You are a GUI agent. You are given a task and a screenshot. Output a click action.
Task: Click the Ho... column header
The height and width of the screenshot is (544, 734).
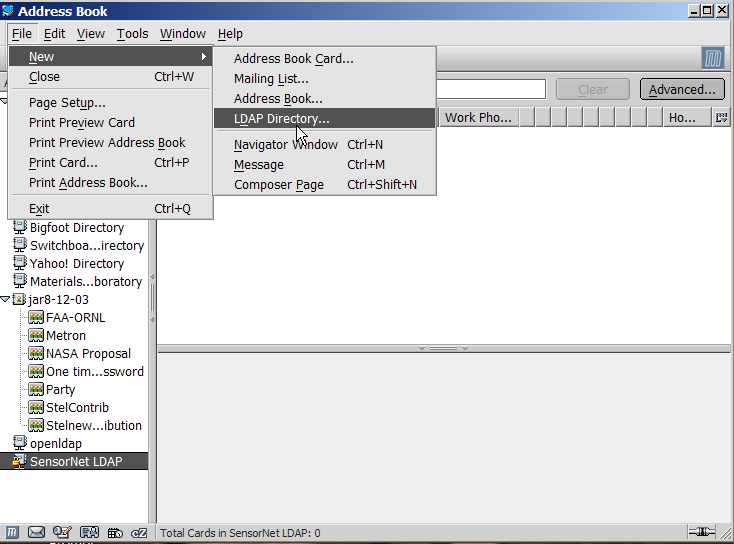[686, 118]
